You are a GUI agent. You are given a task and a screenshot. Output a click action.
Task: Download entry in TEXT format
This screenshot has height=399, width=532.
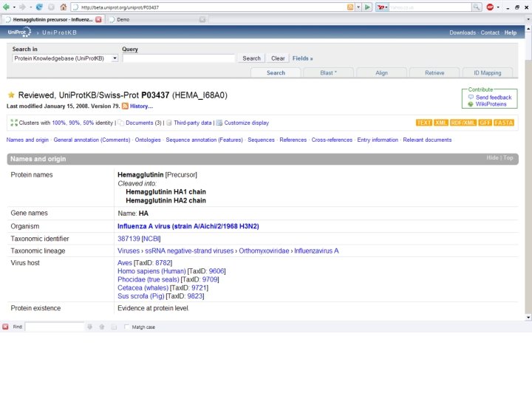(x=424, y=123)
